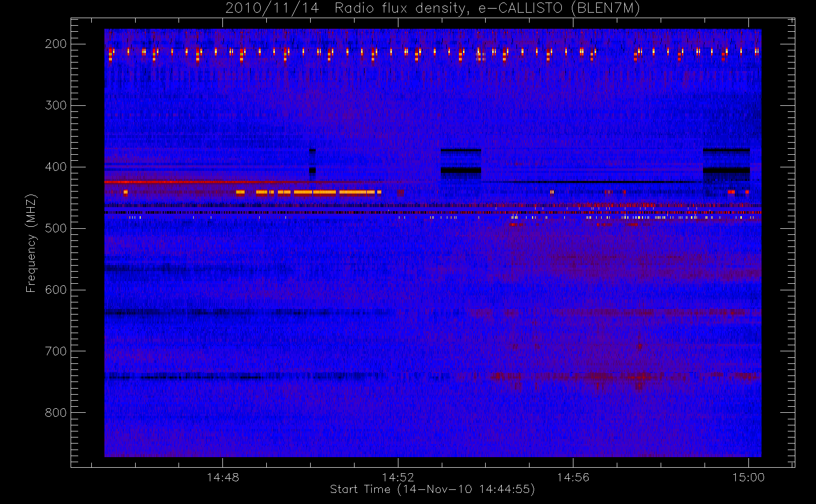Click the 800 frequency tick label
Image resolution: width=816 pixels, height=504 pixels.
pyautogui.click(x=56, y=413)
